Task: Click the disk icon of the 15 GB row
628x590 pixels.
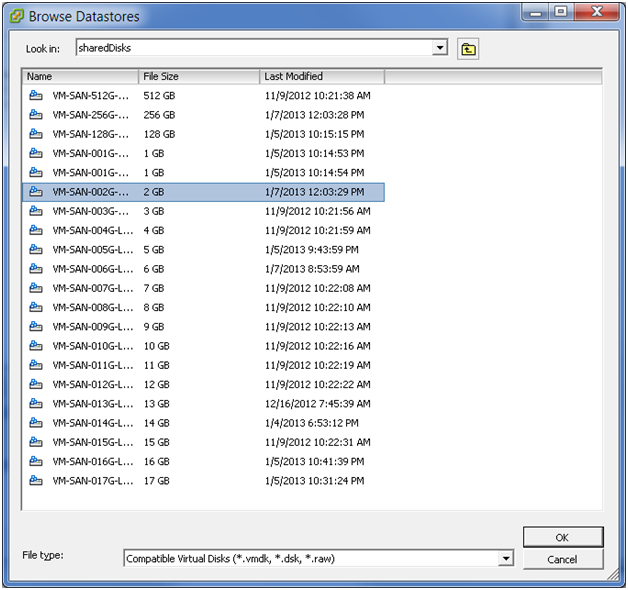Action: pyautogui.click(x=36, y=441)
